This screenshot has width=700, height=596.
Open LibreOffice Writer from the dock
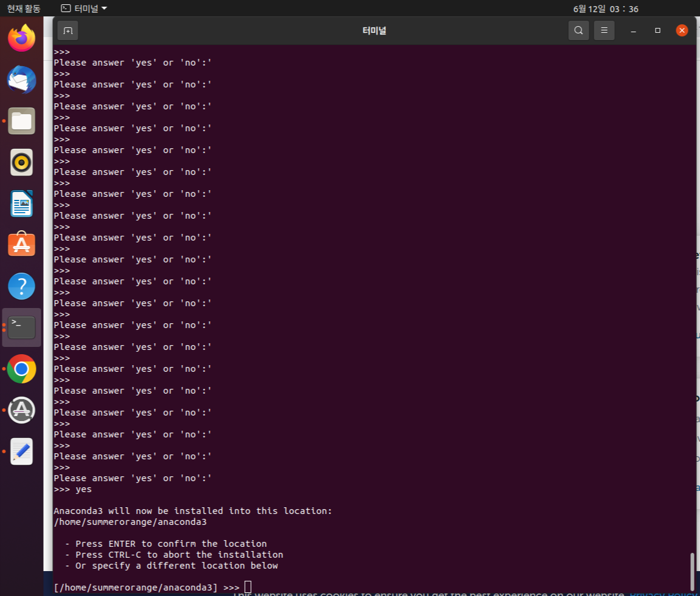(21, 204)
